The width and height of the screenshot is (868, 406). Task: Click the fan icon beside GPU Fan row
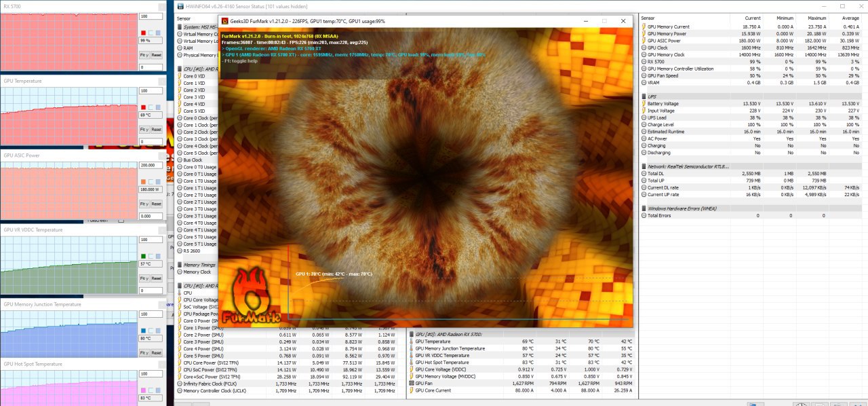click(410, 384)
